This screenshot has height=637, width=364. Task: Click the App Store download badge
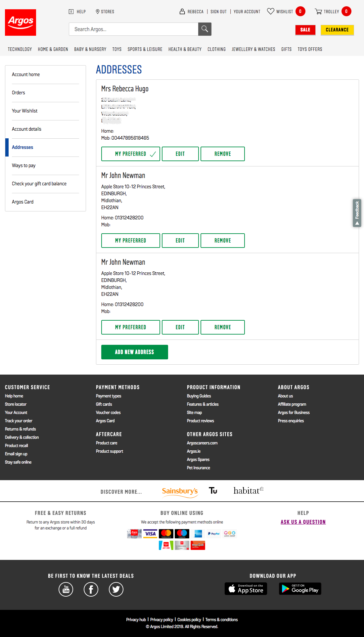pos(246,589)
